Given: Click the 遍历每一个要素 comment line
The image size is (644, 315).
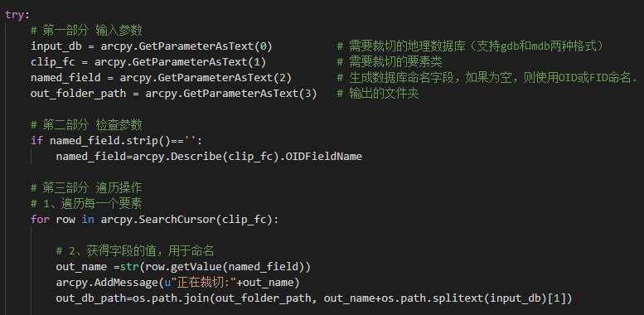Looking at the screenshot, I should tap(87, 204).
